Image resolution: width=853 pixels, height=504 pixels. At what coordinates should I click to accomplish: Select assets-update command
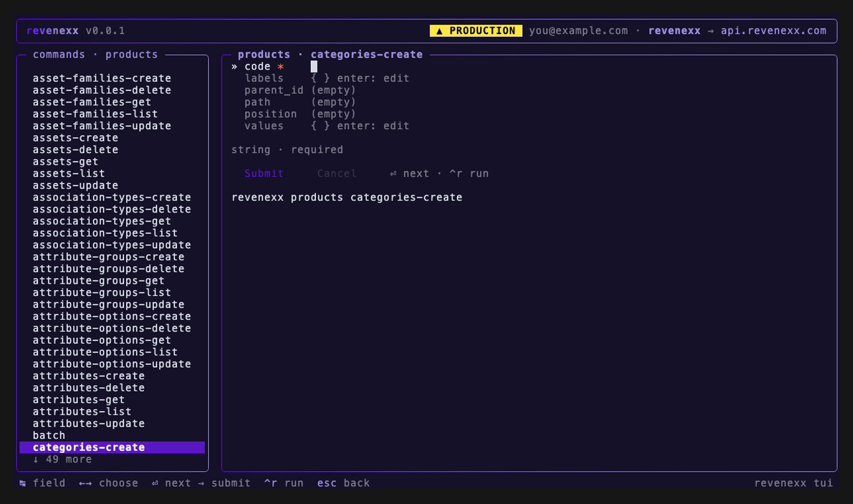point(76,185)
